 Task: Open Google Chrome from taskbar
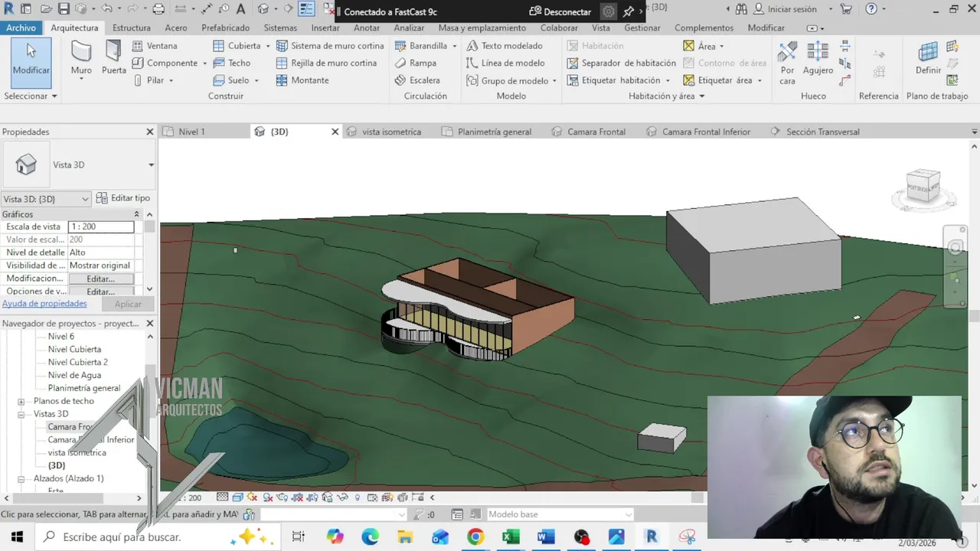[475, 537]
